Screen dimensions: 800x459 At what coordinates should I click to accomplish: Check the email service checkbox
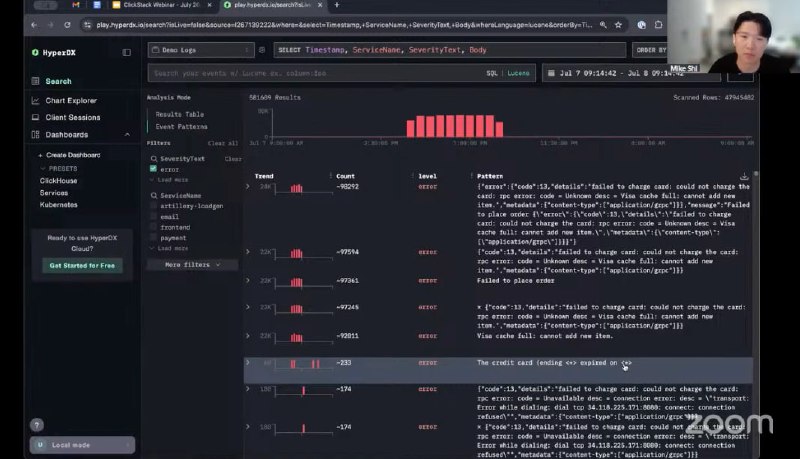(153, 217)
